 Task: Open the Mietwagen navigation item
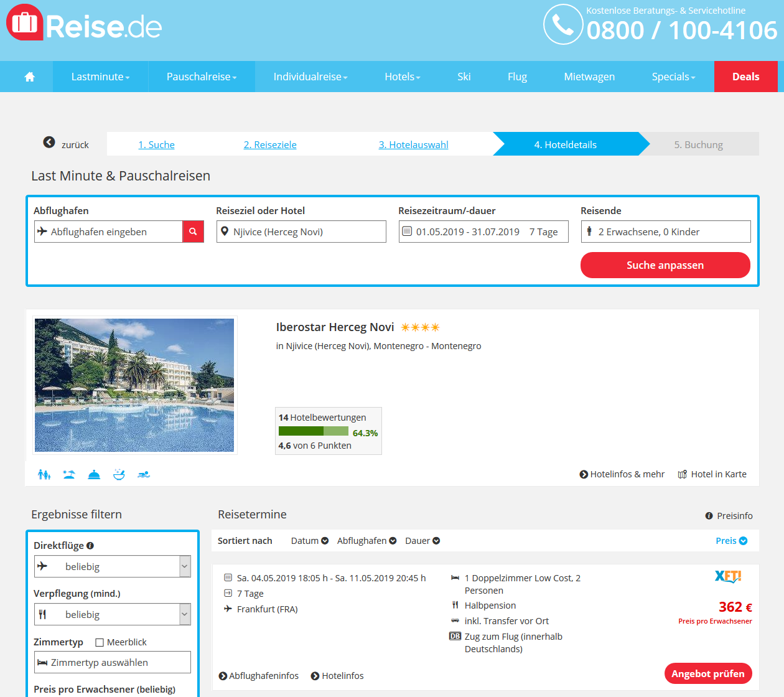coord(589,77)
